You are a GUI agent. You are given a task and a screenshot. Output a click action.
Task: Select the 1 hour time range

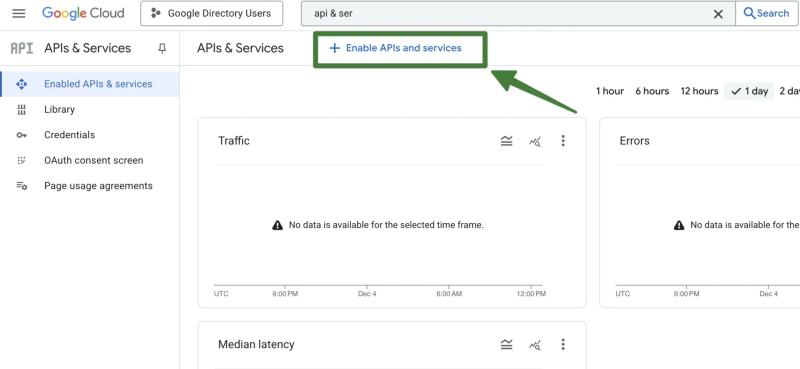(x=610, y=91)
